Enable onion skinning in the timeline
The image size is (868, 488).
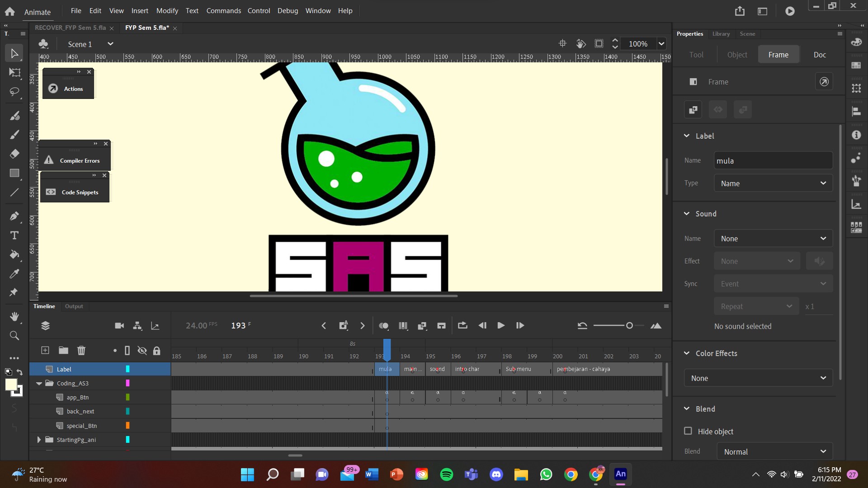click(x=383, y=325)
